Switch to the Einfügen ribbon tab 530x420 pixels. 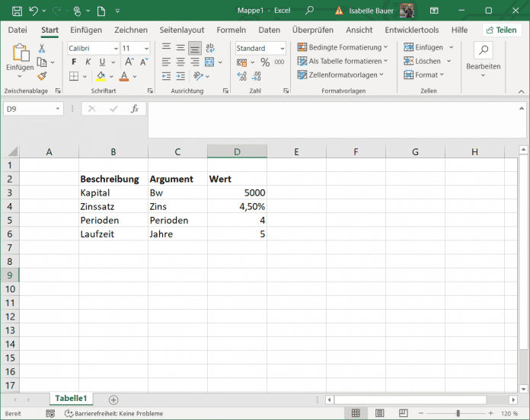coord(86,30)
